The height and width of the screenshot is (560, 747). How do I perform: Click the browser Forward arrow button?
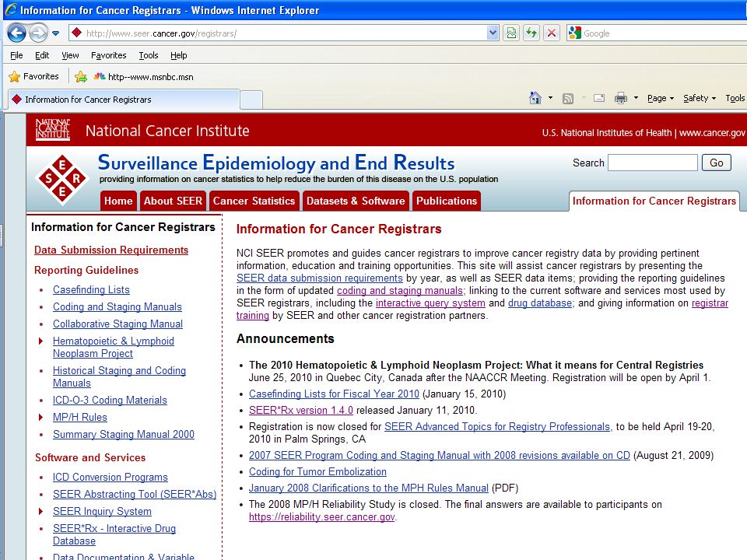38,33
